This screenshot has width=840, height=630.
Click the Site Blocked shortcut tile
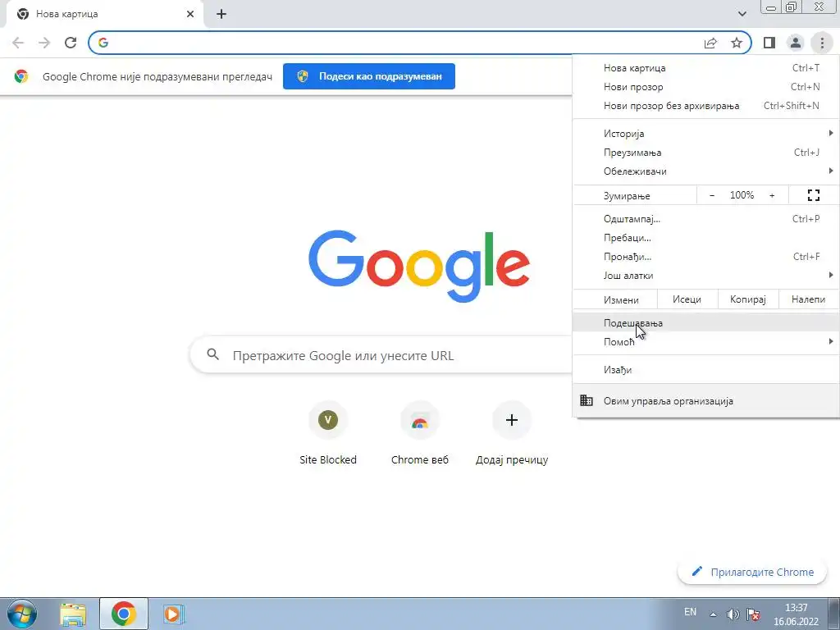click(x=328, y=433)
